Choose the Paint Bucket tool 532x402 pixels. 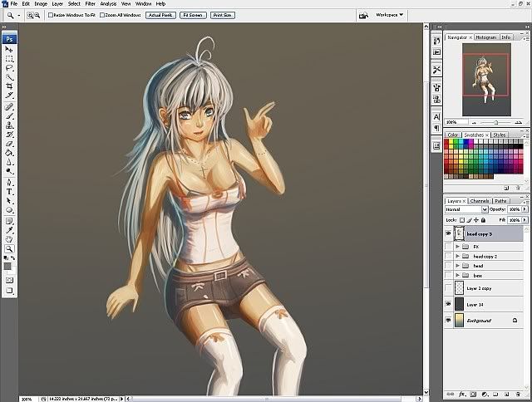tap(9, 153)
